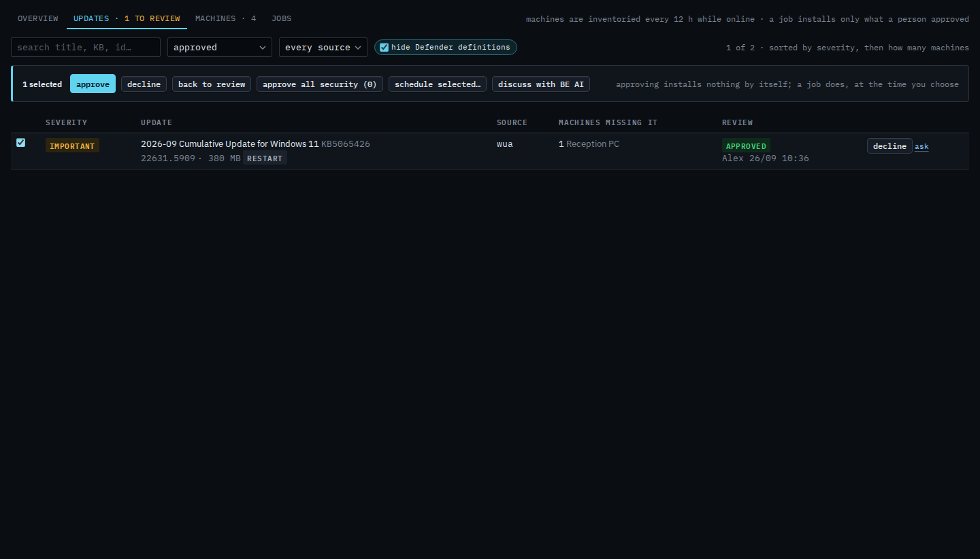Image resolution: width=980 pixels, height=559 pixels.
Task: Click the Machines Missing It column header
Action: [x=608, y=122]
